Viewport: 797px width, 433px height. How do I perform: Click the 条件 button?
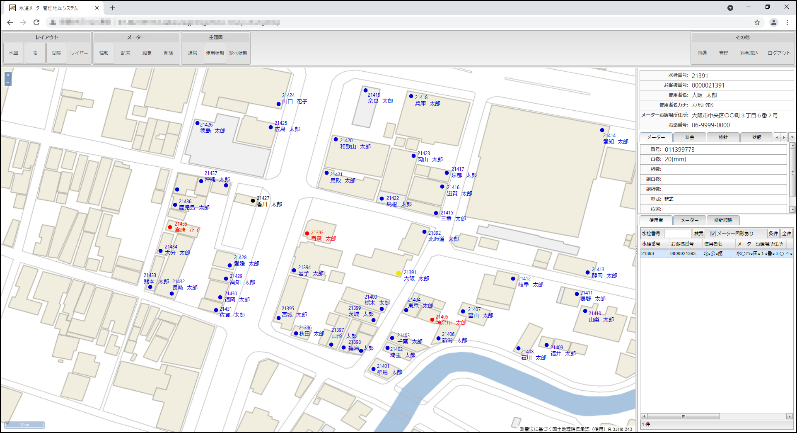[x=773, y=233]
